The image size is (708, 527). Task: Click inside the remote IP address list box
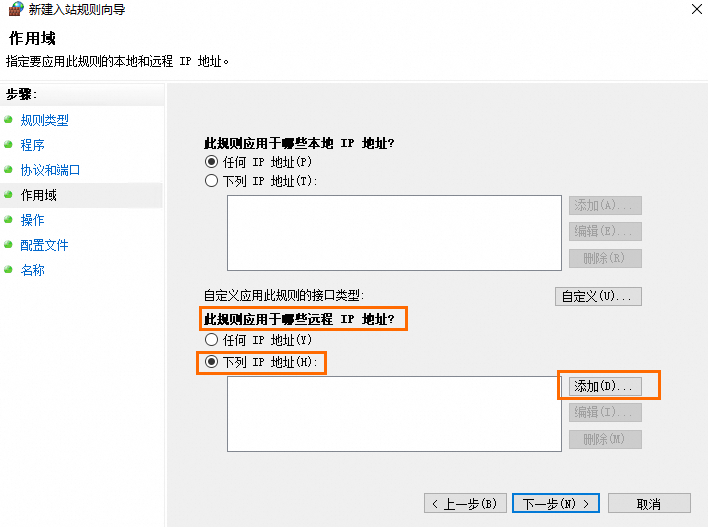coord(394,414)
